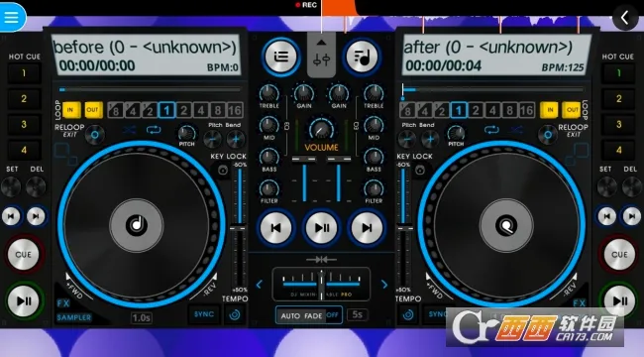Click right deck pitch bend plus
The width and height of the screenshot is (644, 357).
(x=430, y=139)
